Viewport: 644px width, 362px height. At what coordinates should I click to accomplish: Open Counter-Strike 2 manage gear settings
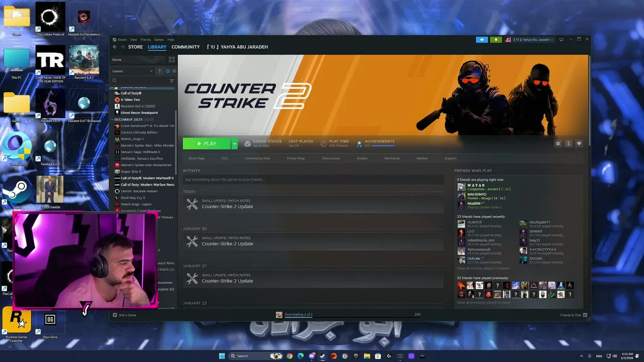557,143
